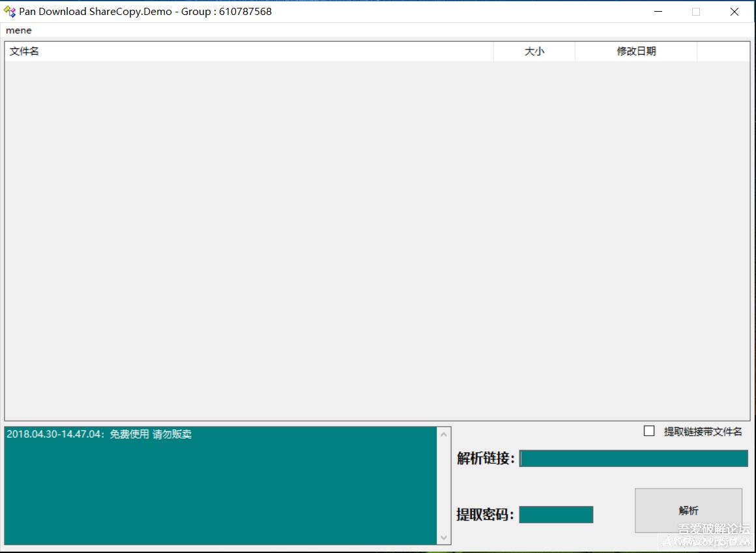Click the disabled maximize window button

click(696, 12)
